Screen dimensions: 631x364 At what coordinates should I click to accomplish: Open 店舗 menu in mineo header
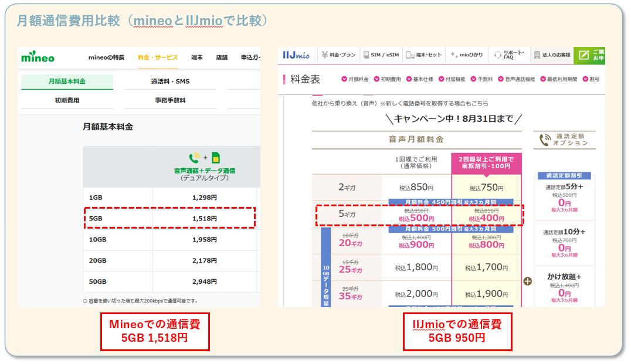(222, 57)
